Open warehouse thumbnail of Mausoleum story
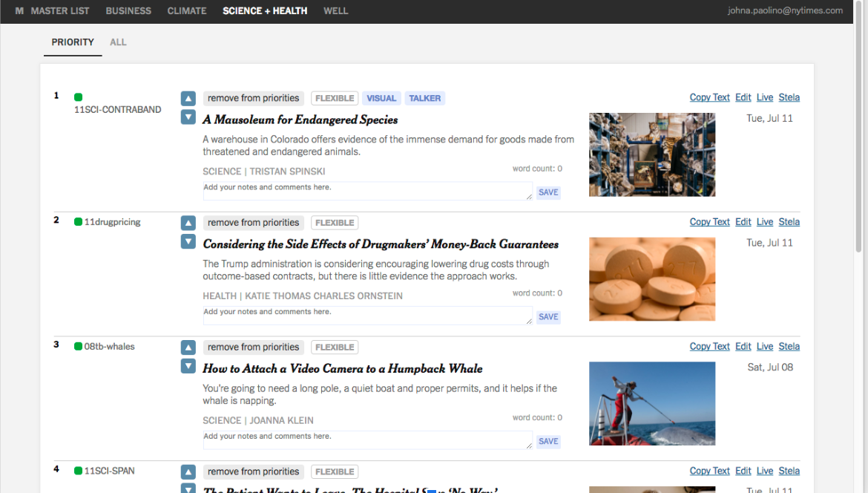 [x=652, y=154]
